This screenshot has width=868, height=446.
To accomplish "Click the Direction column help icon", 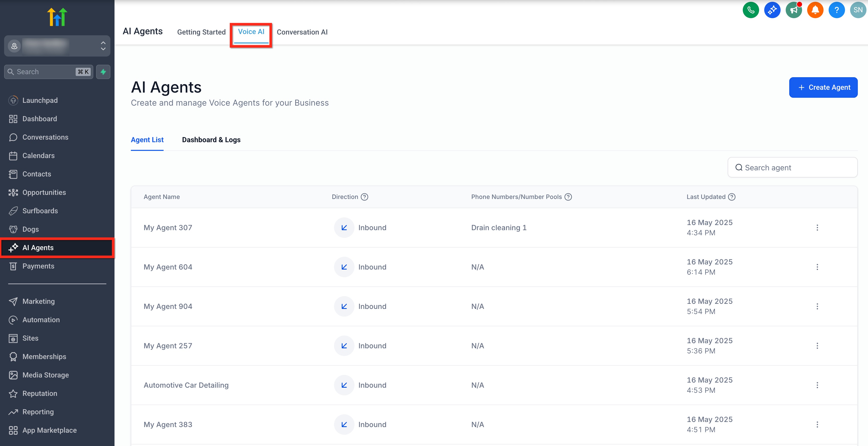I will click(x=364, y=197).
